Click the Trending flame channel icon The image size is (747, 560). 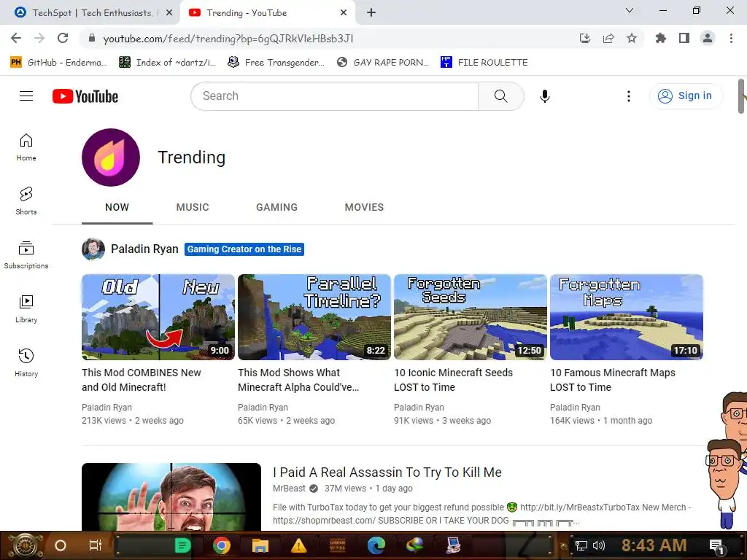tap(111, 157)
